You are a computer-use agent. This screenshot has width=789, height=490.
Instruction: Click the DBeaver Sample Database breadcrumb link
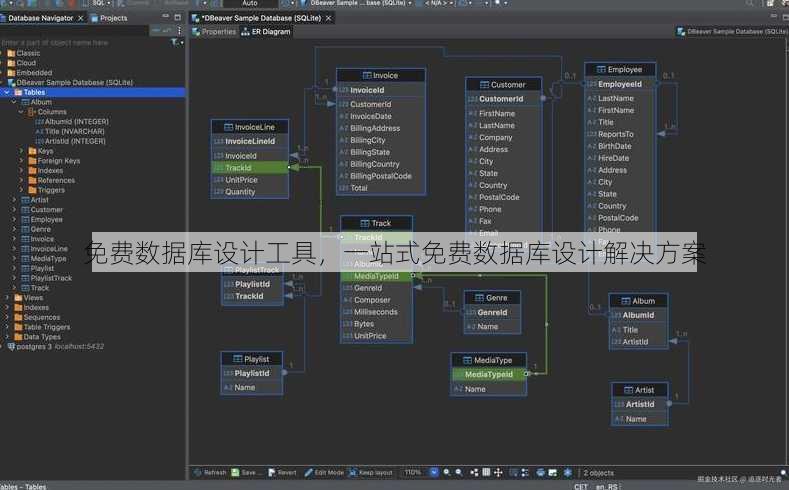[733, 31]
